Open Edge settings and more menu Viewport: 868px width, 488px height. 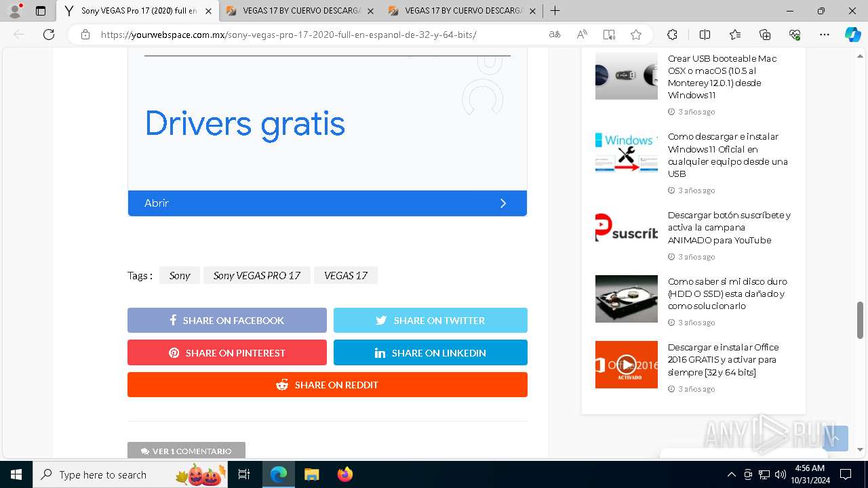[825, 35]
